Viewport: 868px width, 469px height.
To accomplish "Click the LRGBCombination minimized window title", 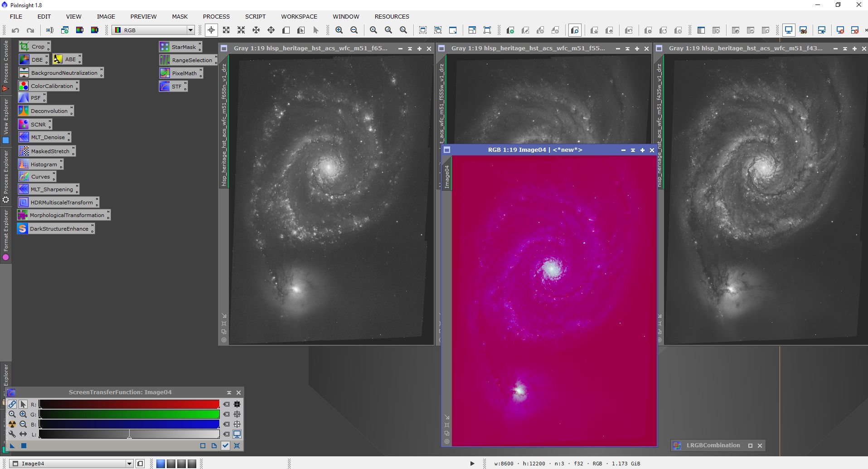I will click(713, 445).
